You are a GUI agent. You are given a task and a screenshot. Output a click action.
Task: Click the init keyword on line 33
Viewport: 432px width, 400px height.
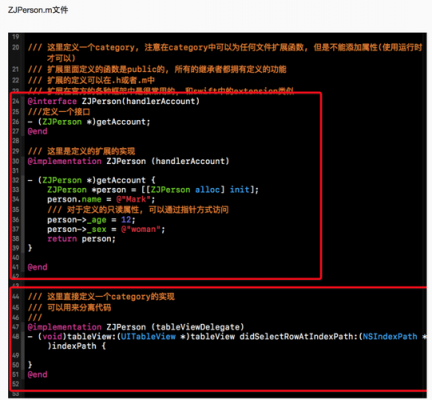click(x=240, y=190)
